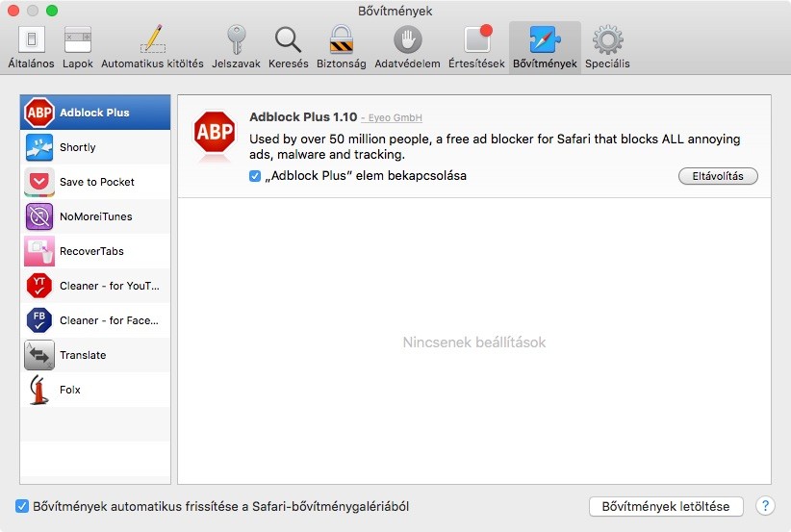791x532 pixels.
Task: Click the Cleaner for Facebook icon
Action: (39, 320)
